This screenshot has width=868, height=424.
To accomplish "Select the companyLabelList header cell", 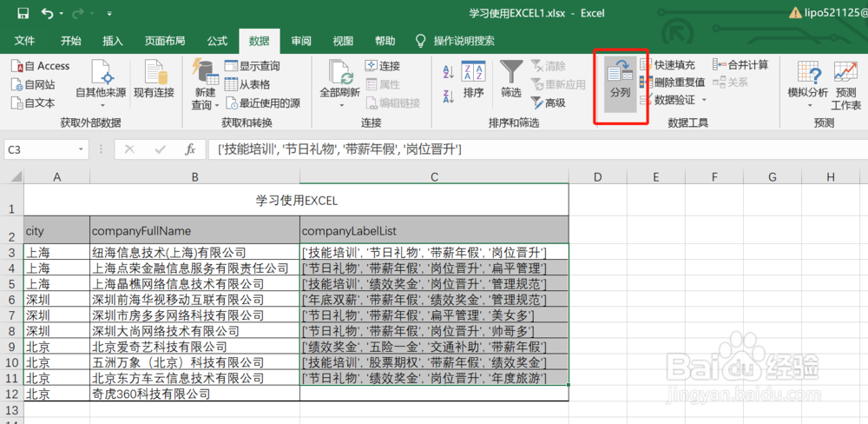I will [x=435, y=230].
